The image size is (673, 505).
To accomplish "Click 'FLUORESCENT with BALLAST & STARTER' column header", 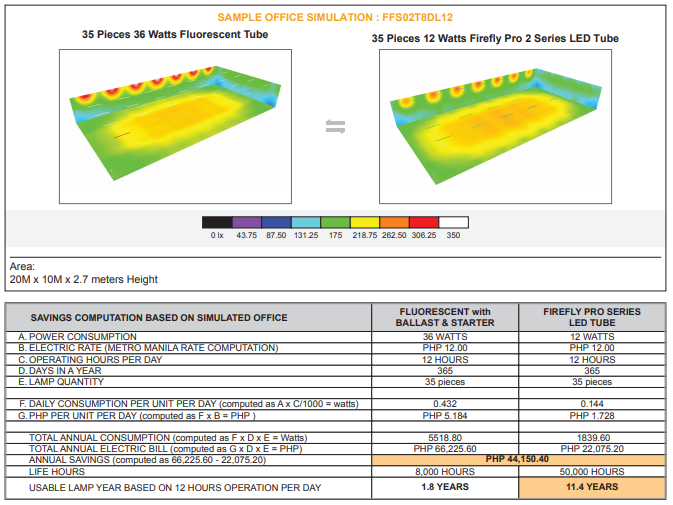I will (x=445, y=317).
